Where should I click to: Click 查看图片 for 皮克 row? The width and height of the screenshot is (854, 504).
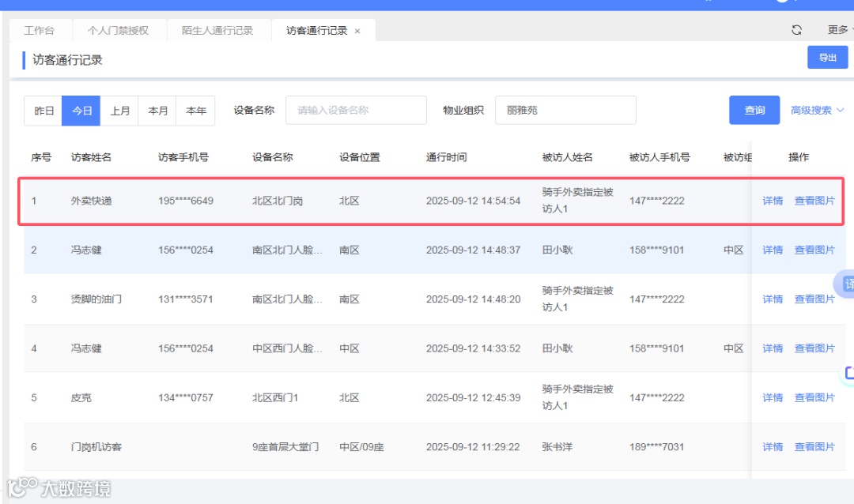coord(814,398)
